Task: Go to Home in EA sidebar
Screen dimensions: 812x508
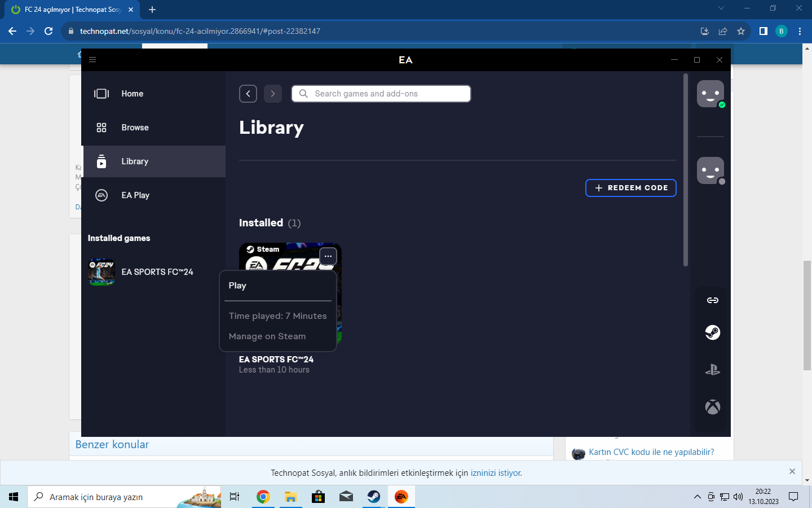Action: click(x=153, y=94)
